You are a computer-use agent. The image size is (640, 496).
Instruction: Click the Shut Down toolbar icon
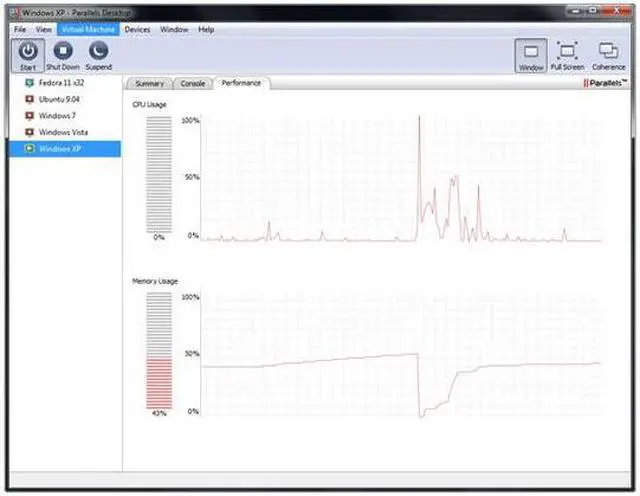pyautogui.click(x=63, y=51)
